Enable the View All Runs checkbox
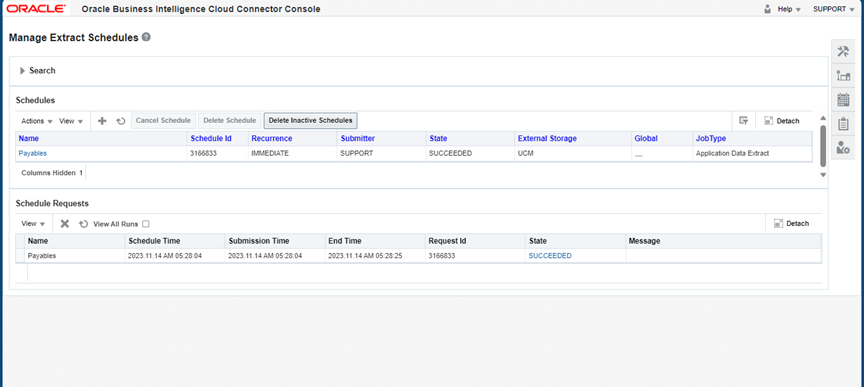The width and height of the screenshot is (864, 387). tap(145, 224)
